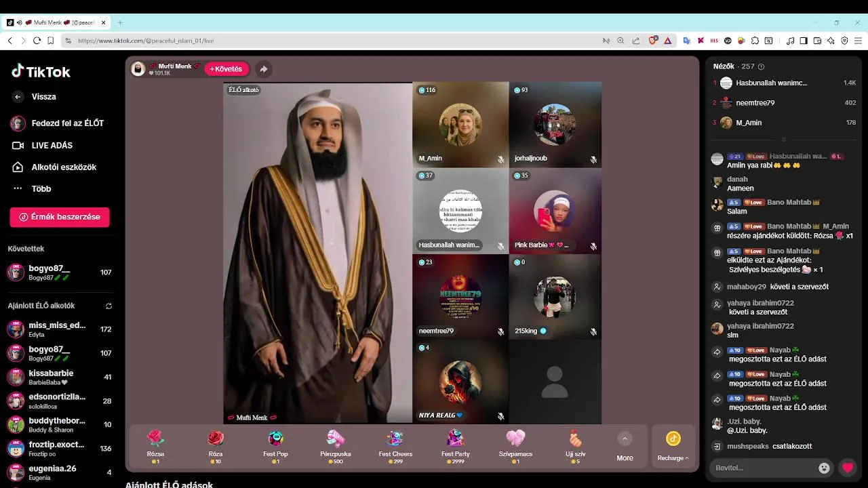The height and width of the screenshot is (488, 868).
Task: Click muted mic icon on 215king tile
Action: click(593, 332)
